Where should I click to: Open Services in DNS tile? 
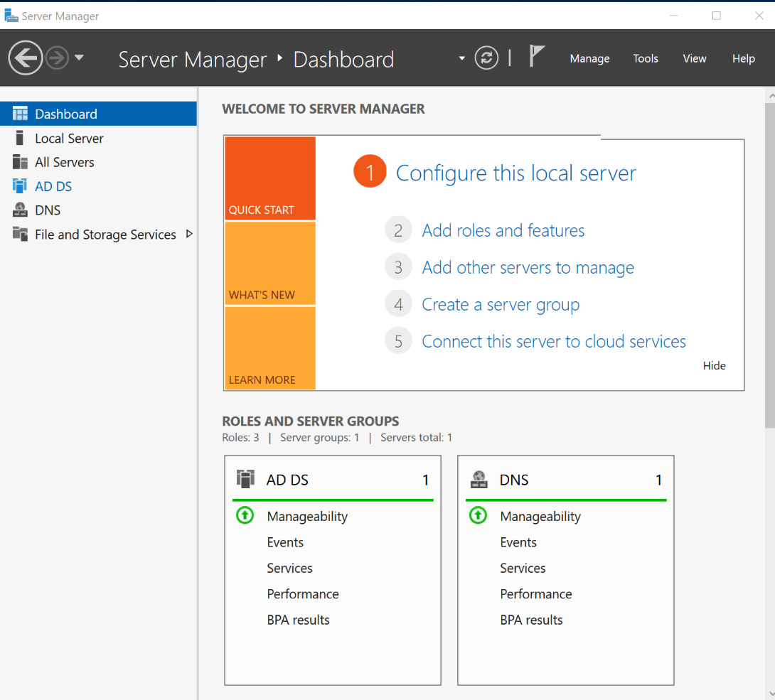523,568
